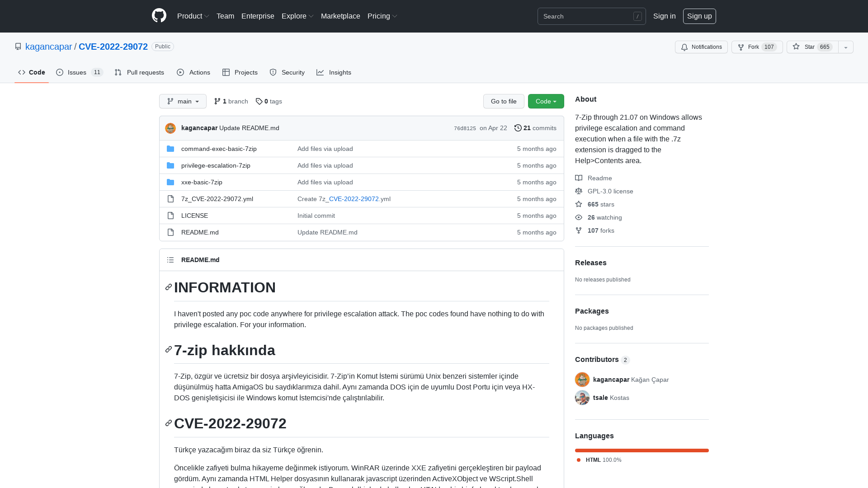Image resolution: width=868 pixels, height=488 pixels.
Task: Open the xxe-basic-7zip folder
Action: (202, 182)
